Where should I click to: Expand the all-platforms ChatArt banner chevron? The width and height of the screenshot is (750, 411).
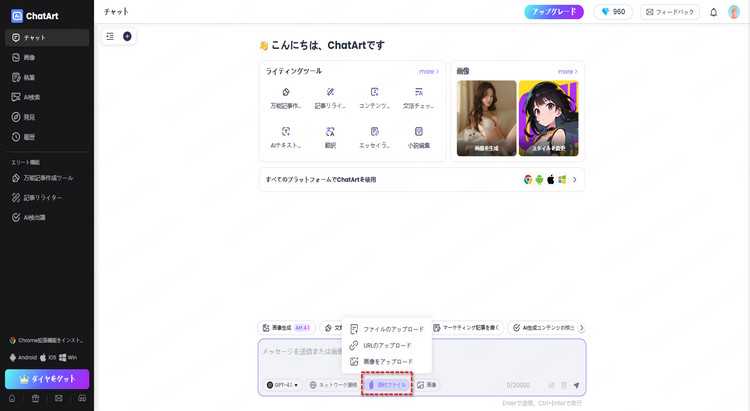pos(574,180)
